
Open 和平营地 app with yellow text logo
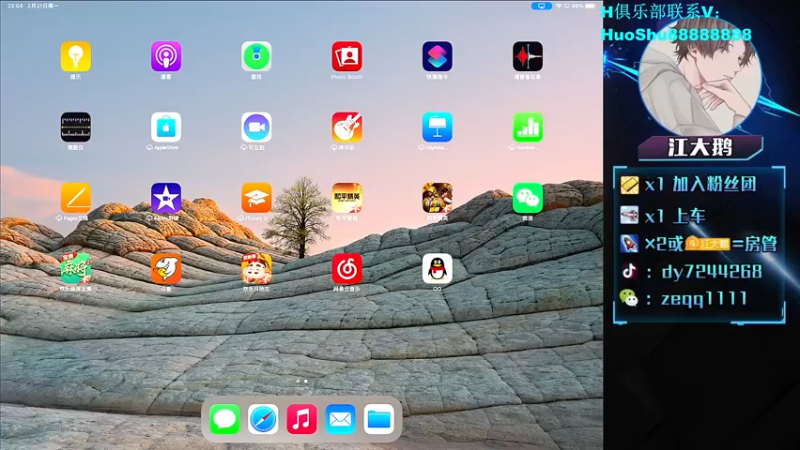click(x=347, y=197)
